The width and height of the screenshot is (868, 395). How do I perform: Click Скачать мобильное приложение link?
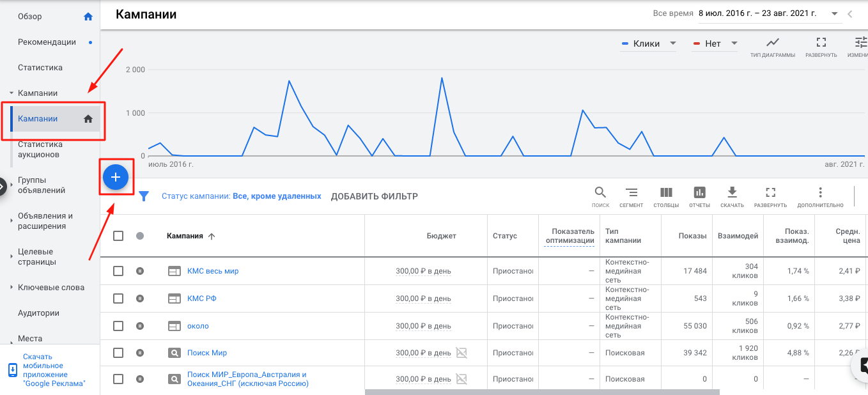click(54, 370)
